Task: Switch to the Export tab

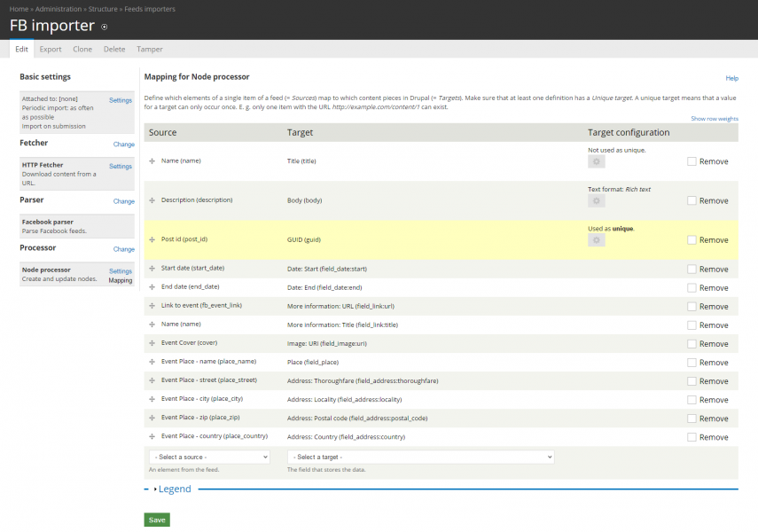Action: click(x=51, y=49)
